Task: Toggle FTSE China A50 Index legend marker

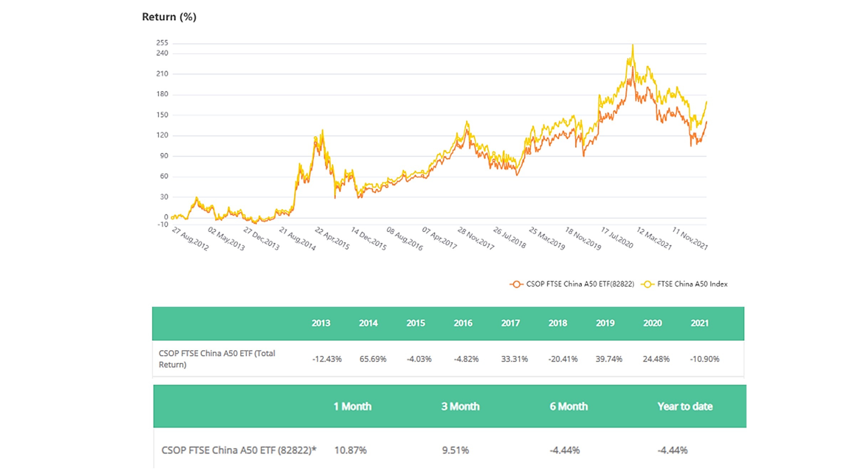Action: (647, 284)
